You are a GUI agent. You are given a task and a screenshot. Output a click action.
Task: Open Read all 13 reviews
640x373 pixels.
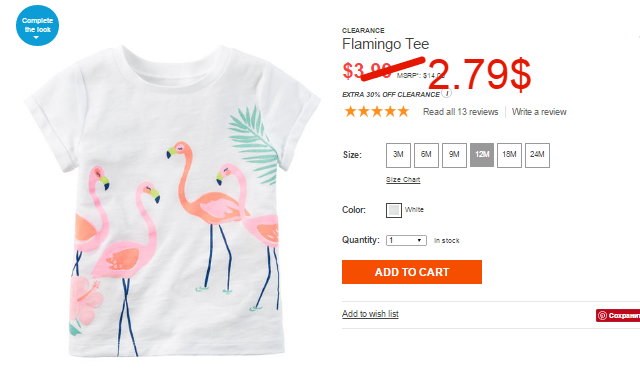pos(460,112)
